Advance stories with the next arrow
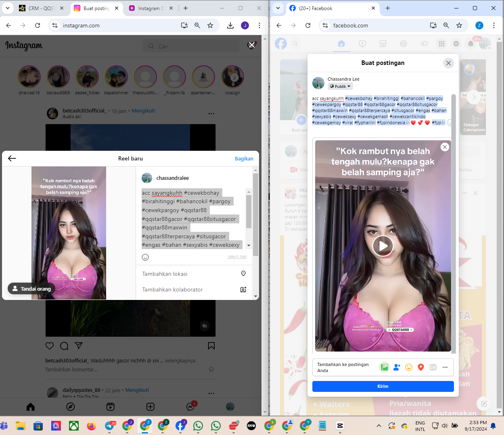This screenshot has width=504, height=435. (x=235, y=77)
